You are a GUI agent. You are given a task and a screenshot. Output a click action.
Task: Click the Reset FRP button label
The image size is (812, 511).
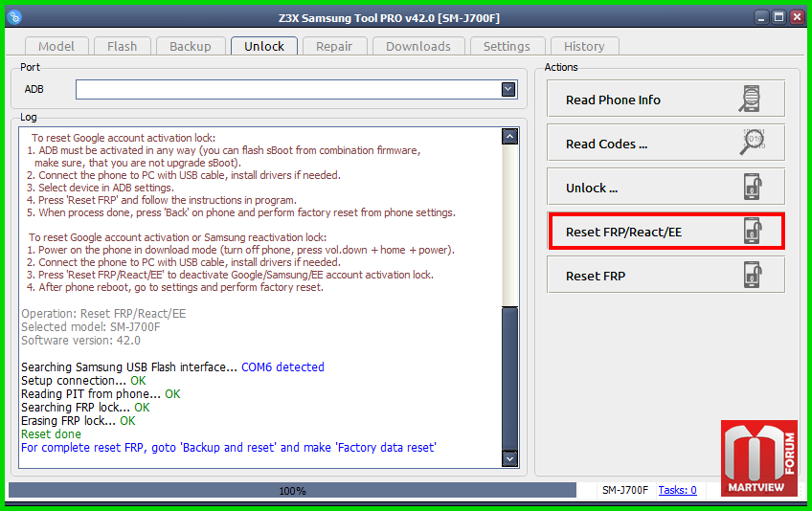[595, 276]
